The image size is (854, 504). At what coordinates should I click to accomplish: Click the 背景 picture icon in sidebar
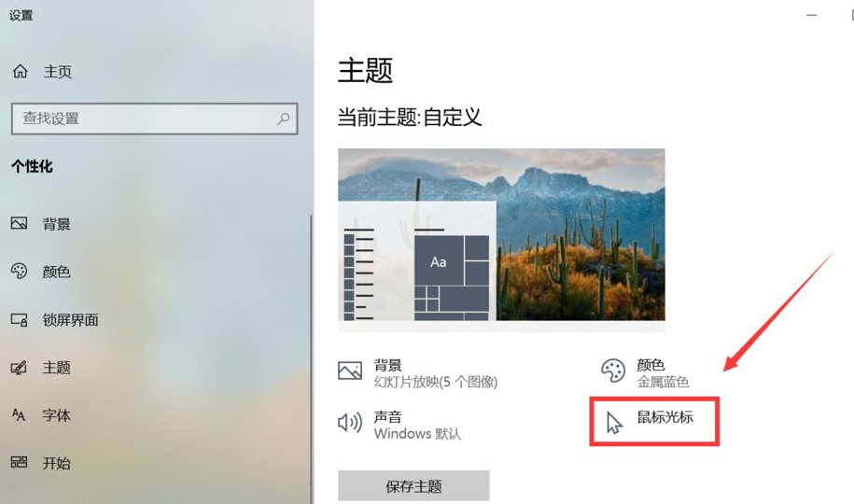[x=19, y=223]
